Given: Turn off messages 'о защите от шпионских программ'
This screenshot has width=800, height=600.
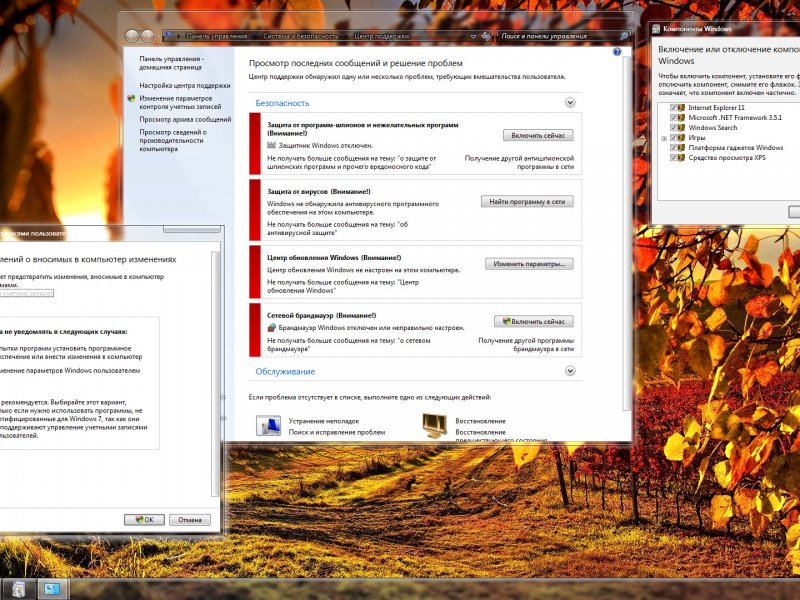Looking at the screenshot, I should (352, 162).
